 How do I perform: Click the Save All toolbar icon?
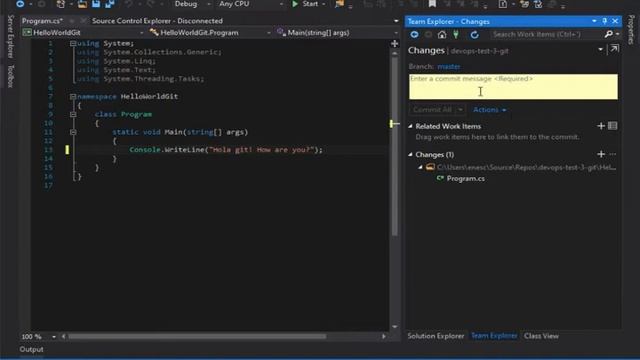pyautogui.click(x=110, y=4)
